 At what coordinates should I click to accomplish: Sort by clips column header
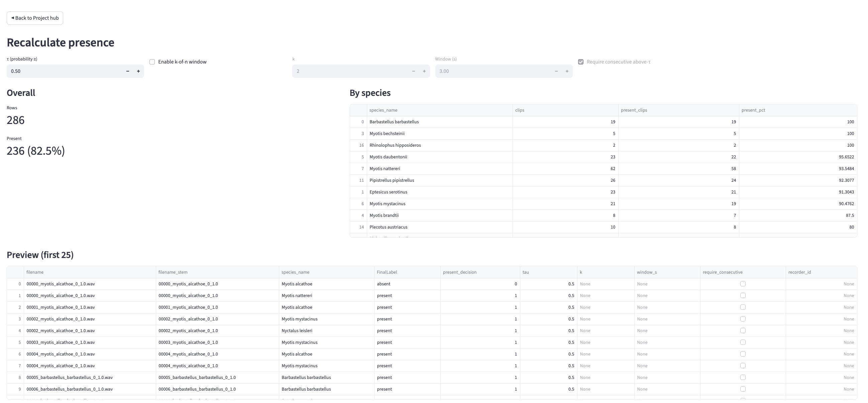(x=520, y=110)
